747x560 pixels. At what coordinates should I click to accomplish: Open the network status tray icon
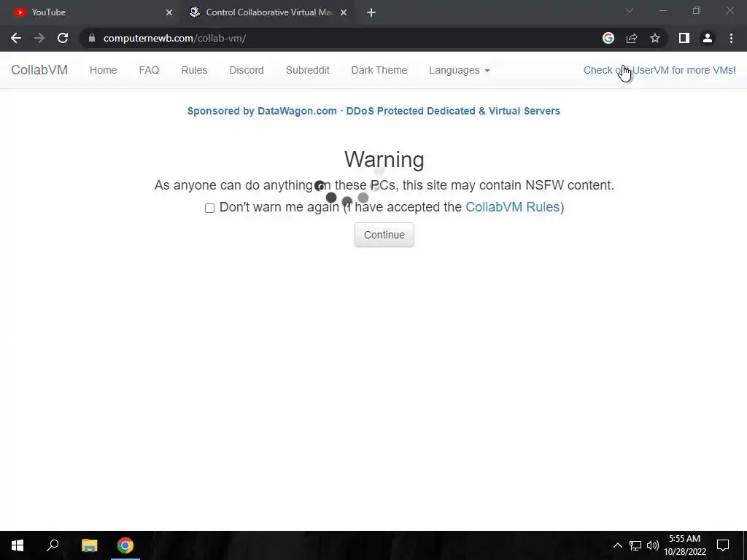coord(635,545)
